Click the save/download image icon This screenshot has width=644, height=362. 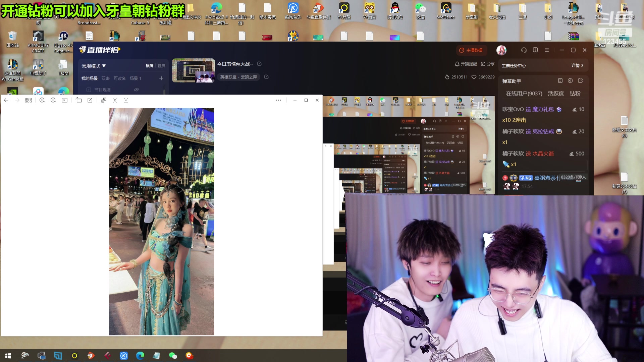(x=126, y=100)
